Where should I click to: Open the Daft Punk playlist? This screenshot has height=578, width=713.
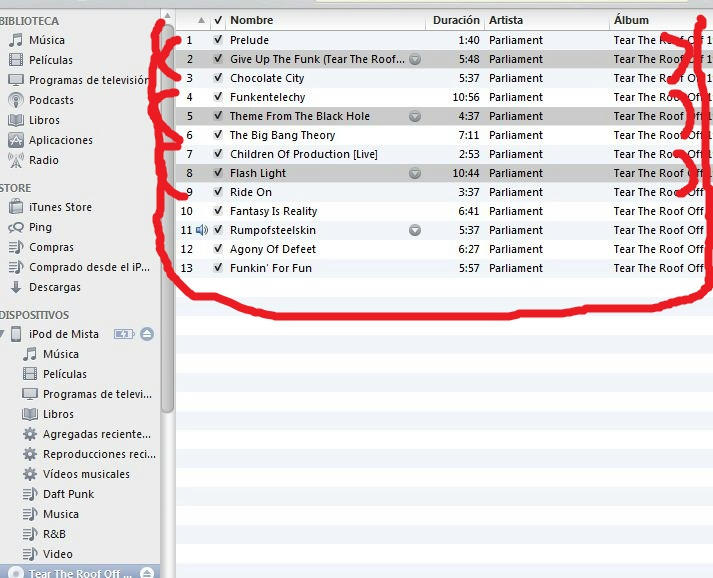68,494
